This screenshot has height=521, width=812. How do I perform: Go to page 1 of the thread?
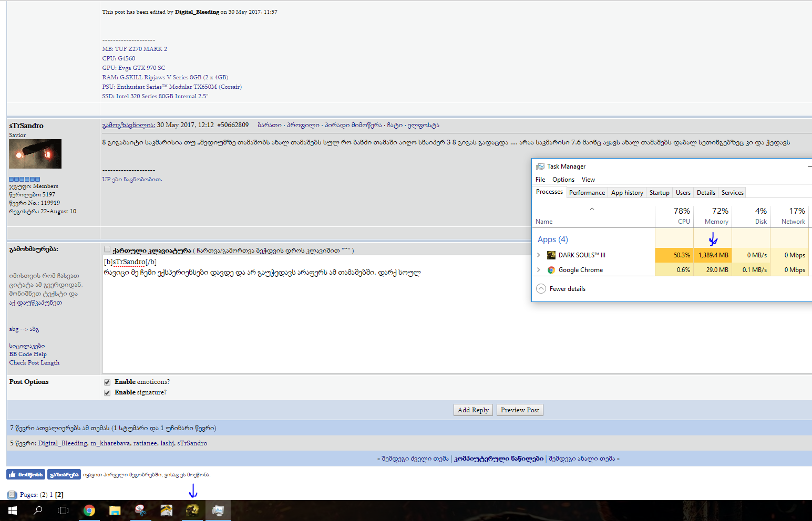52,495
